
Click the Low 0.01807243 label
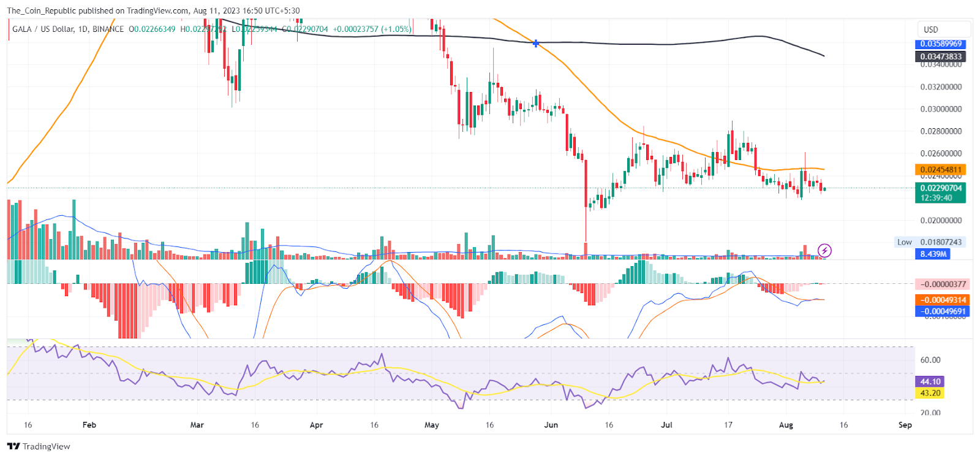pyautogui.click(x=930, y=242)
